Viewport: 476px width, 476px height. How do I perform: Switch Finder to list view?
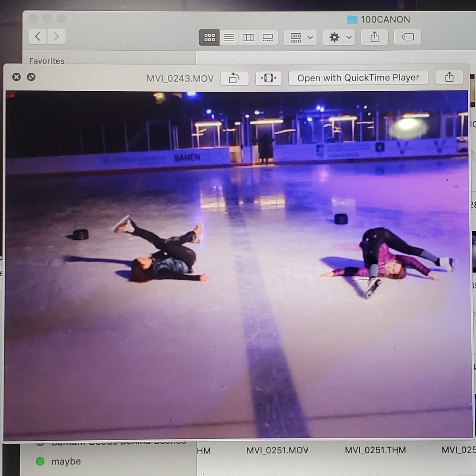(228, 37)
